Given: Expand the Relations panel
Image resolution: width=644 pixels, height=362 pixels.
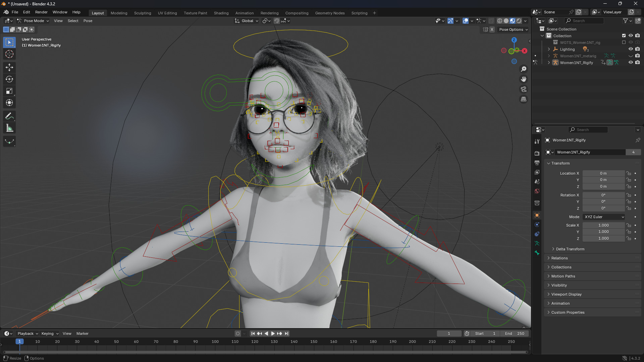Looking at the screenshot, I should point(559,258).
